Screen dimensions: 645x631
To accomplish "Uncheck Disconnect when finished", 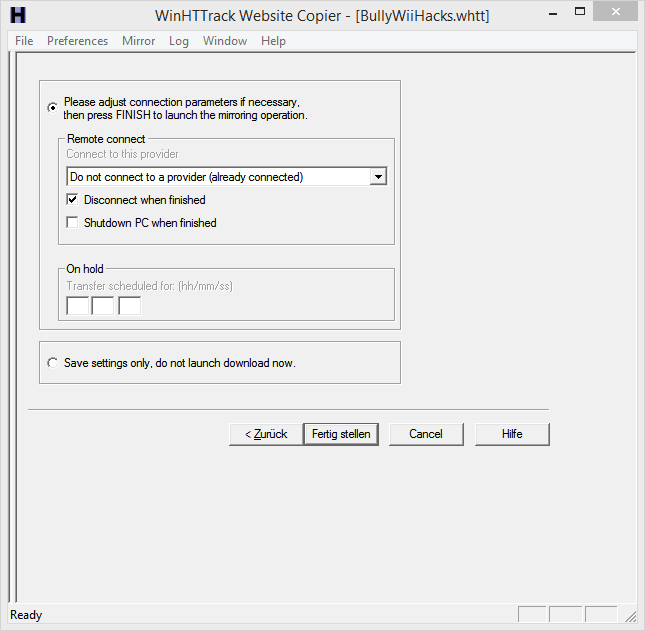I will coord(72,200).
